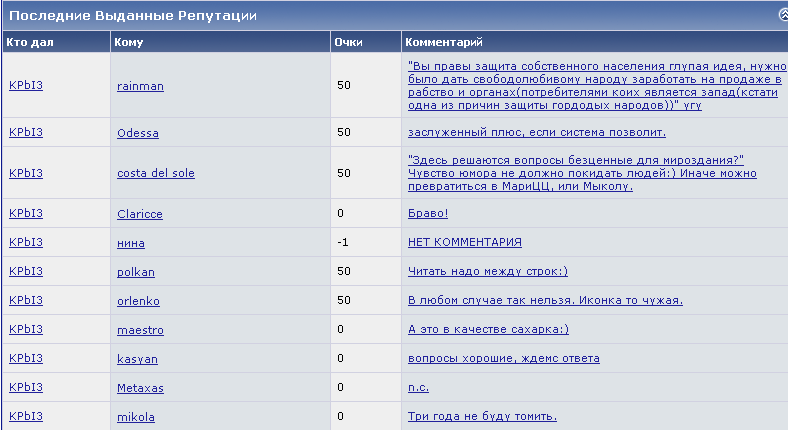Click KPbI3 giver link in rainman row
Viewport: 788px width, 430px height.
click(x=26, y=86)
